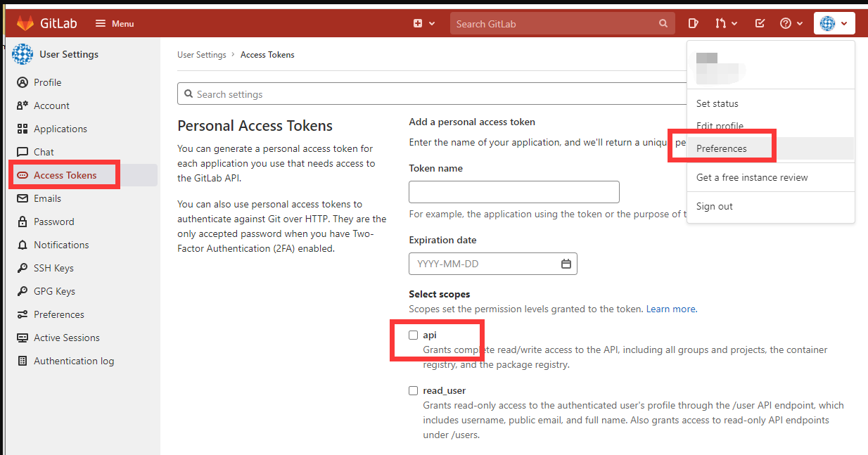Click into the Token name field
868x455 pixels.
pos(514,192)
